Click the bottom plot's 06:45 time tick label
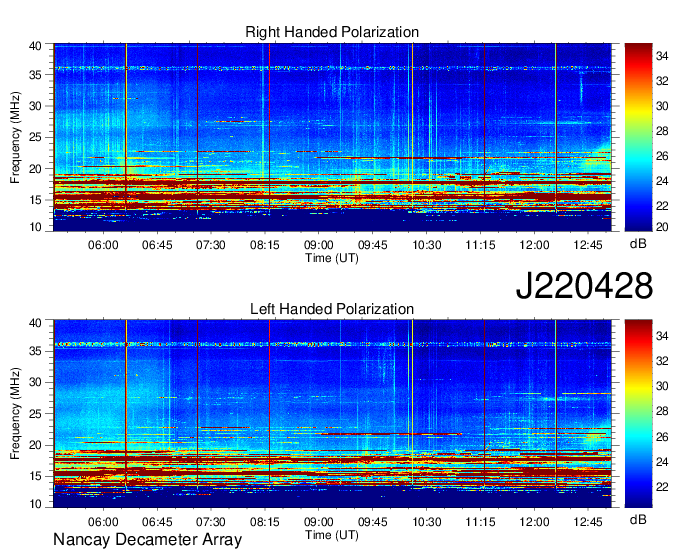 pyautogui.click(x=157, y=522)
